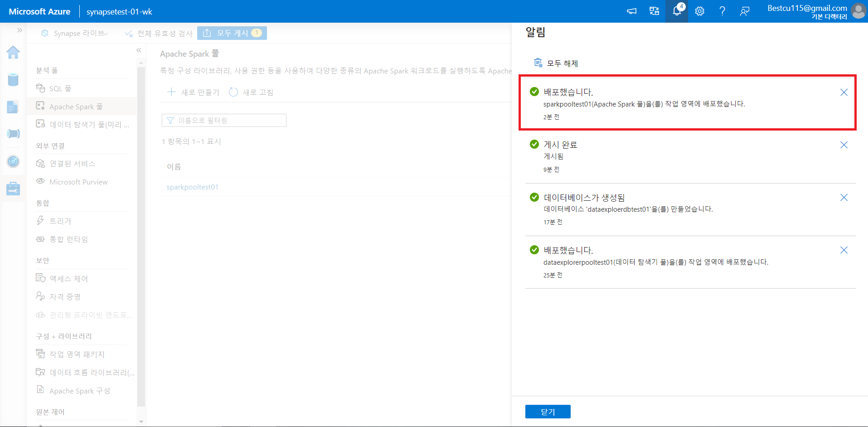Click the '1 항목의 1~1 표시' count text
This screenshot has height=427, width=868.
click(191, 141)
